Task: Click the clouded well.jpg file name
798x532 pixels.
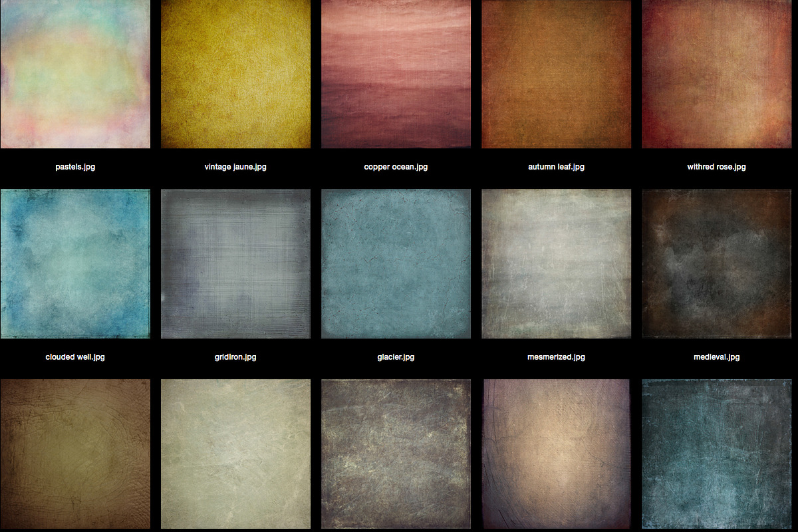Action: pyautogui.click(x=75, y=357)
